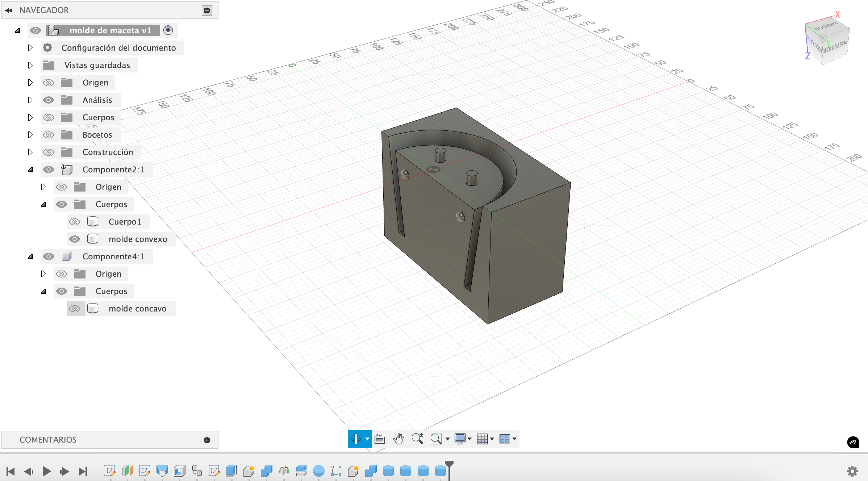Click the Zoom Window fit icon

click(x=436, y=439)
